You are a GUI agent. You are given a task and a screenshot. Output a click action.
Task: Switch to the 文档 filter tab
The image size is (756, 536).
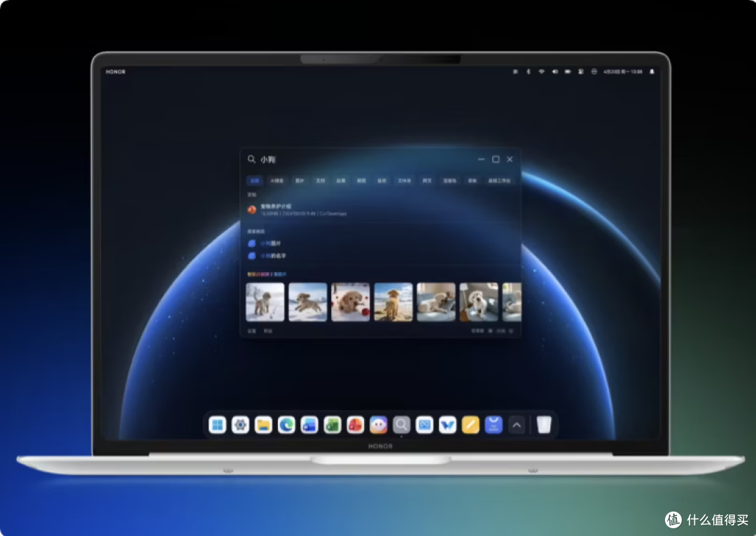coord(320,181)
